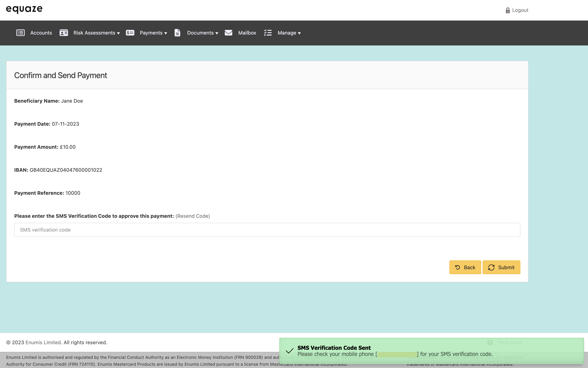Click the Mailbox envelope icon
Image resolution: width=588 pixels, height=368 pixels.
tap(228, 33)
